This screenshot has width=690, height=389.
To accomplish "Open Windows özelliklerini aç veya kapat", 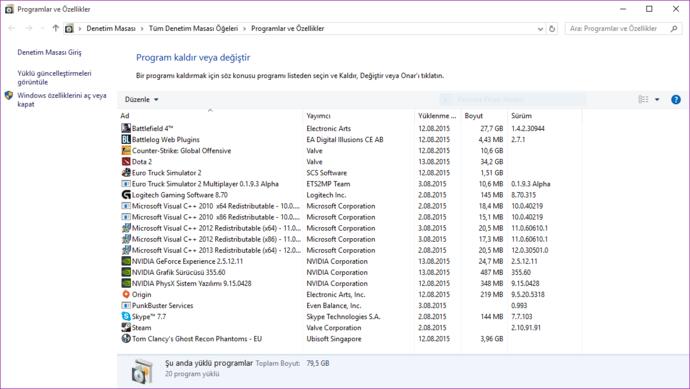I will (x=62, y=99).
